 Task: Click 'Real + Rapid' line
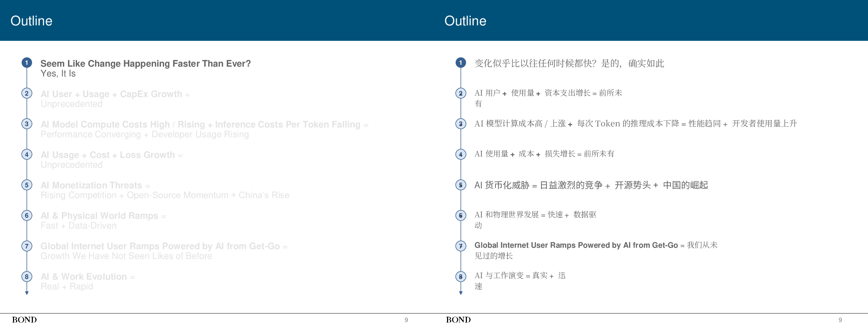[x=67, y=287]
